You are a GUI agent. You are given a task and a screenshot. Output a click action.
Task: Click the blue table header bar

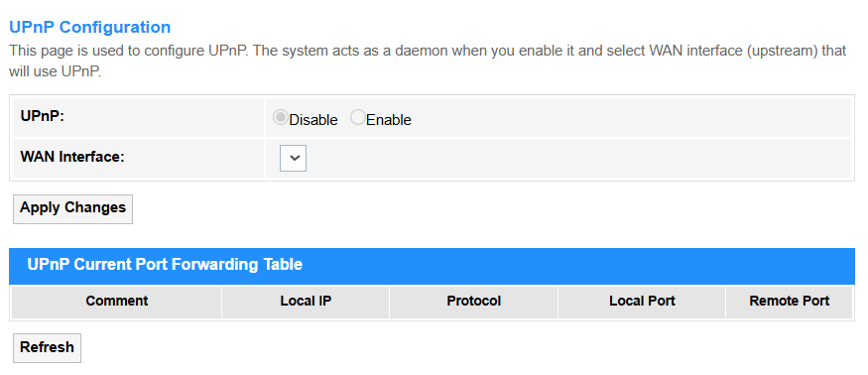pyautogui.click(x=432, y=266)
